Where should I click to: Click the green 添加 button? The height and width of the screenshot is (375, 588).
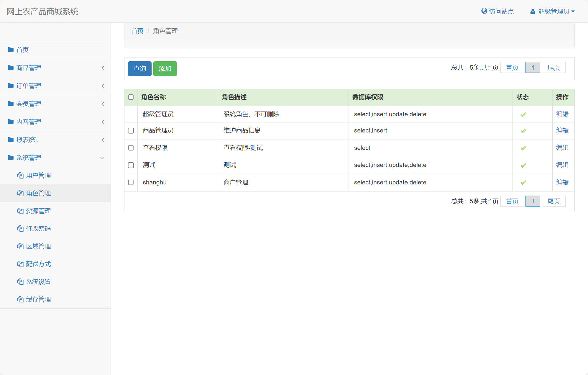(x=165, y=68)
